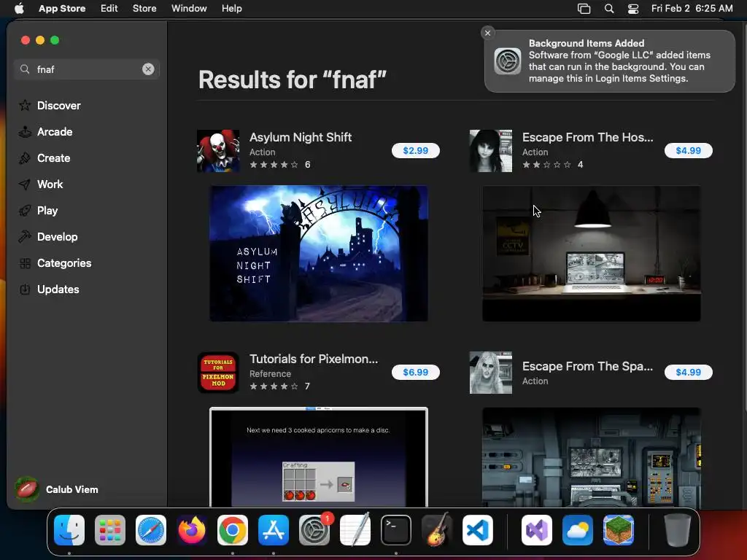Buy Escape From The Spa... for $4.99
747x560 pixels.
(x=689, y=372)
